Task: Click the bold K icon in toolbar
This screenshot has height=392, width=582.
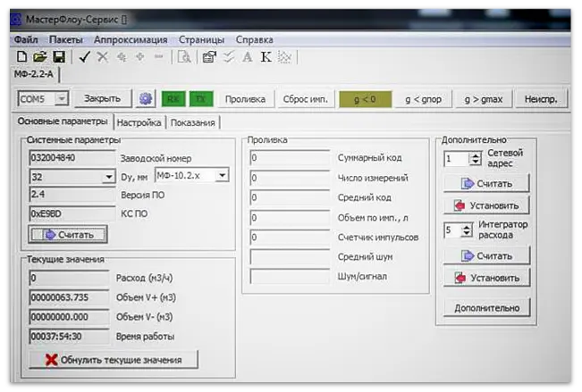Action: click(x=266, y=57)
